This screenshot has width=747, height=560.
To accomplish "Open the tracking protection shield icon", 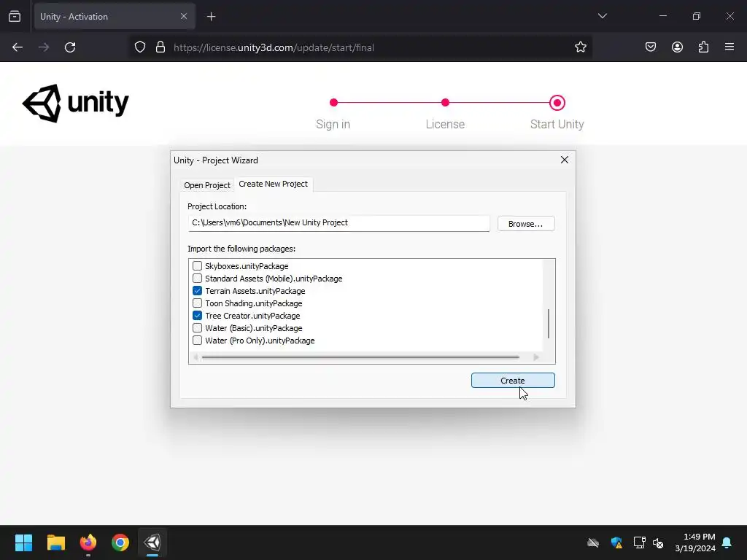I will (140, 47).
